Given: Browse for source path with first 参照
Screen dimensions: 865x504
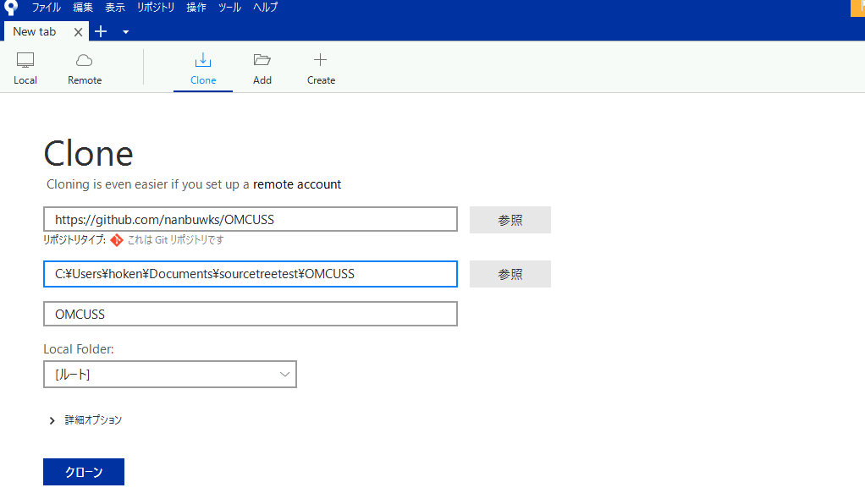Looking at the screenshot, I should (x=510, y=220).
